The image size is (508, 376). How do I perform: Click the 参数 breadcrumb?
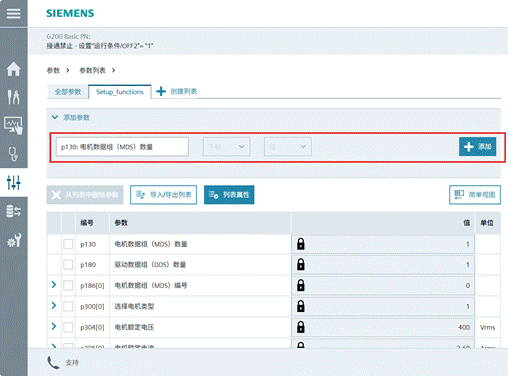click(53, 70)
